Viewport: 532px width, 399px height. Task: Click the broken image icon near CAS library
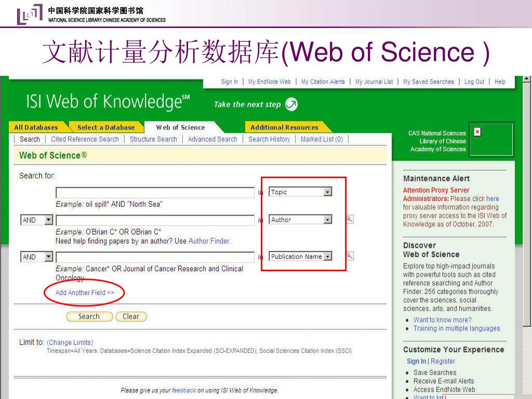[477, 131]
